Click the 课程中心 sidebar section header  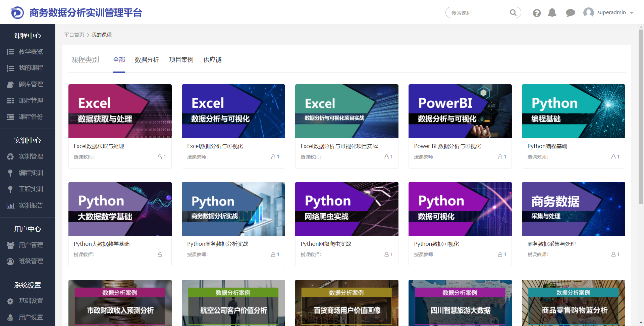point(28,36)
